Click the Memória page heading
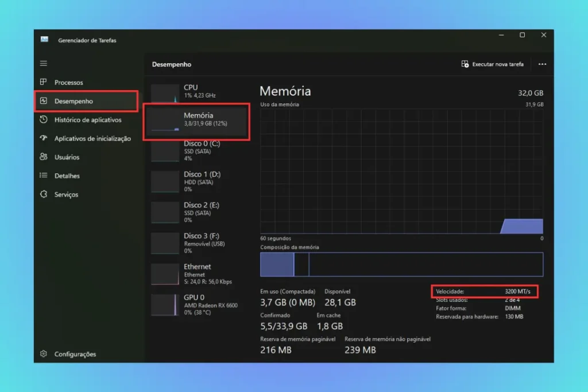The width and height of the screenshot is (588, 392). (x=285, y=91)
